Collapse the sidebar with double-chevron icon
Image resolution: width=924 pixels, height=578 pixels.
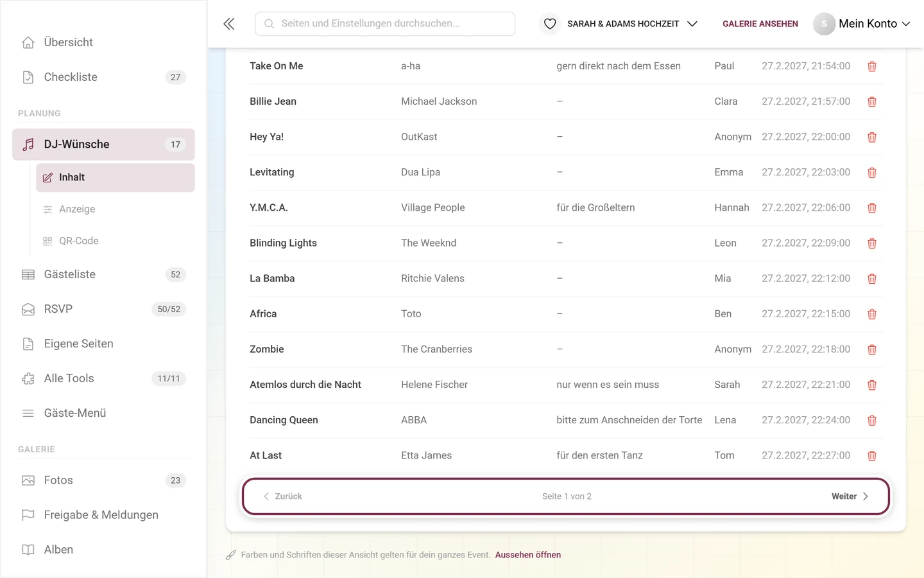click(229, 24)
